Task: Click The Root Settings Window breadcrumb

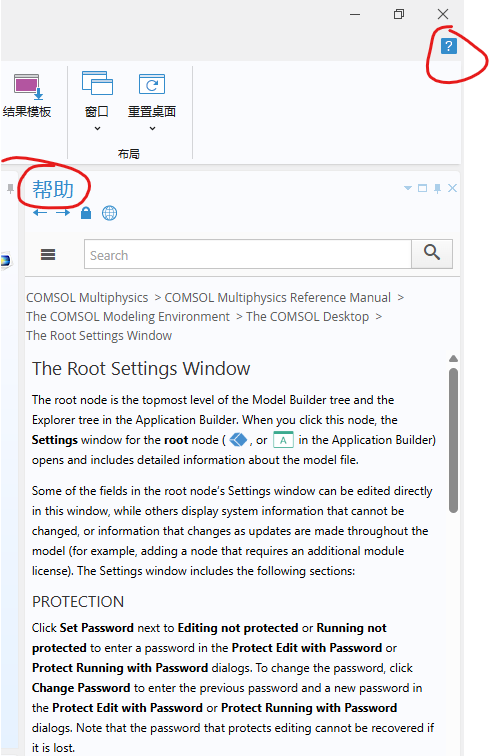Action: tap(99, 336)
